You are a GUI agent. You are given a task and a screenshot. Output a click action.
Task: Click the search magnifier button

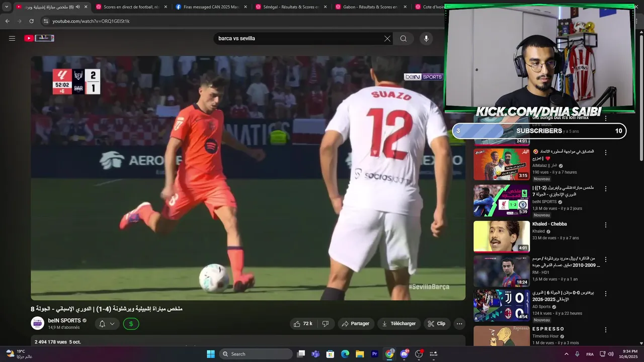404,39
